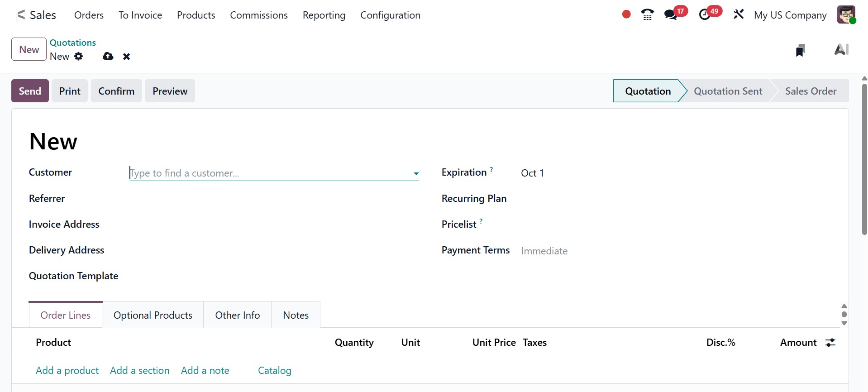Open the VoIP phone icon
The height and width of the screenshot is (392, 868).
[x=647, y=15]
